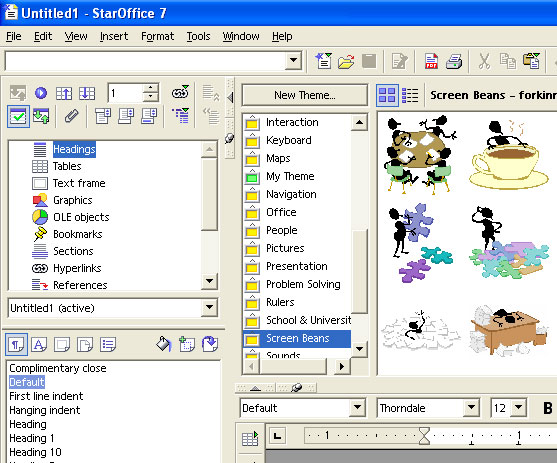The height and width of the screenshot is (463, 557).
Task: Click the Open file folder icon
Action: click(346, 61)
